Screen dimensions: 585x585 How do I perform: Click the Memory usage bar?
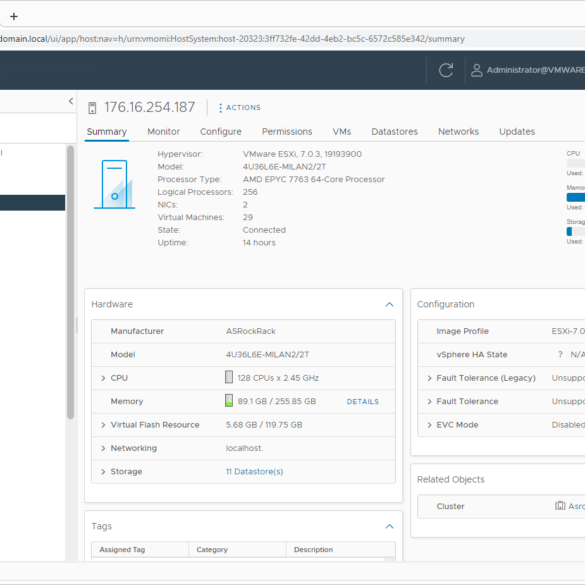576,197
